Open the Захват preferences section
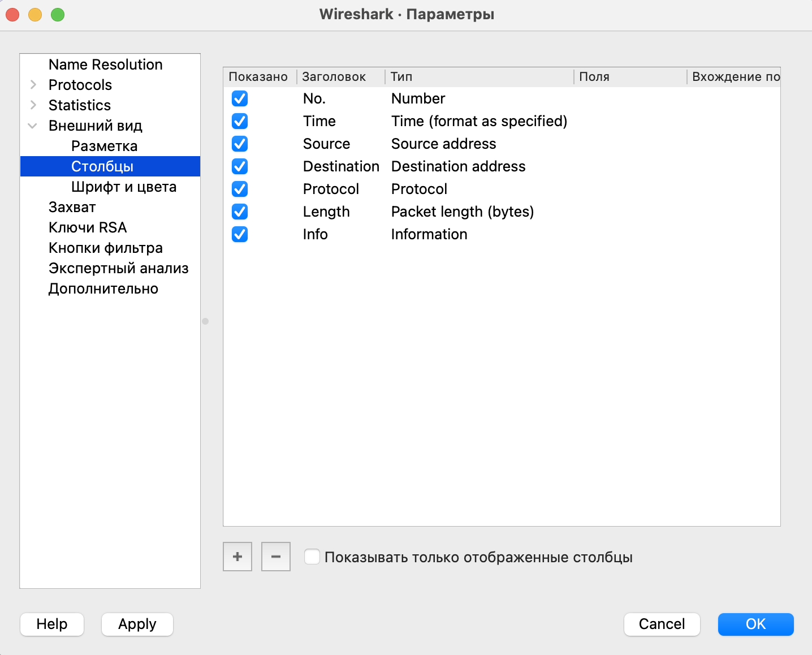 (x=72, y=207)
